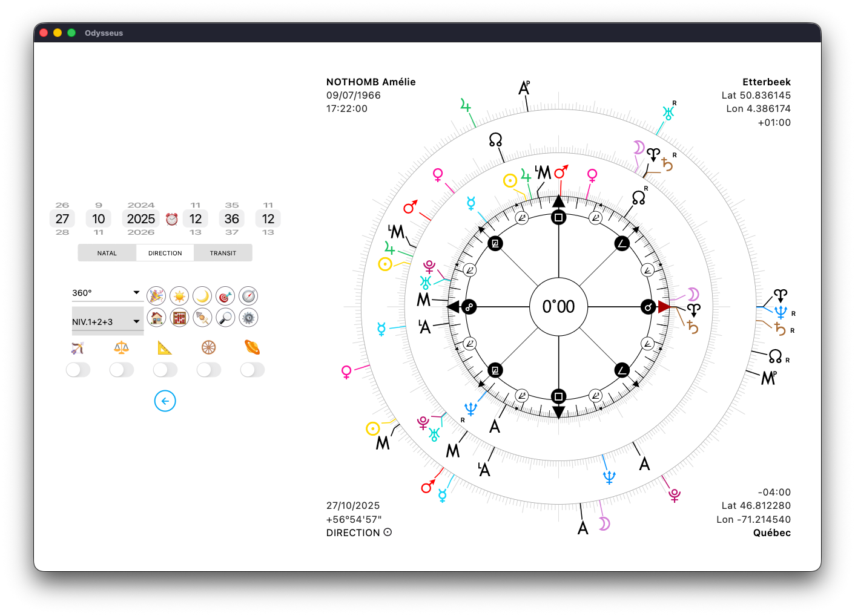The image size is (855, 616).
Task: Open the 360° dropdown
Action: tap(107, 293)
